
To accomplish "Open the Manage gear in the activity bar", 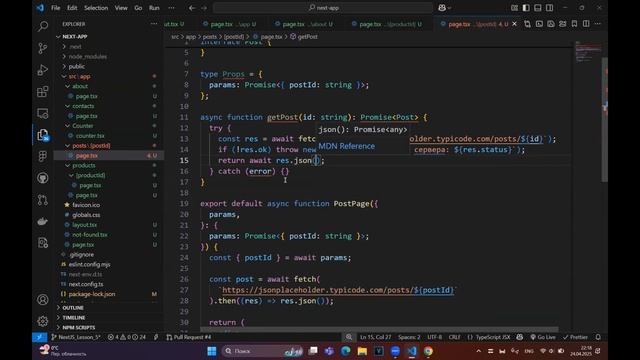I will pyautogui.click(x=42, y=321).
